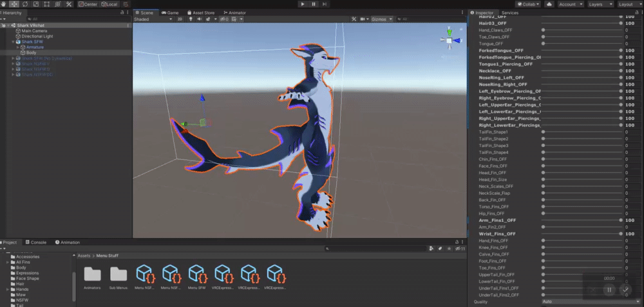Toggle pivot mode Center button
The width and height of the screenshot is (644, 307).
pos(88,4)
